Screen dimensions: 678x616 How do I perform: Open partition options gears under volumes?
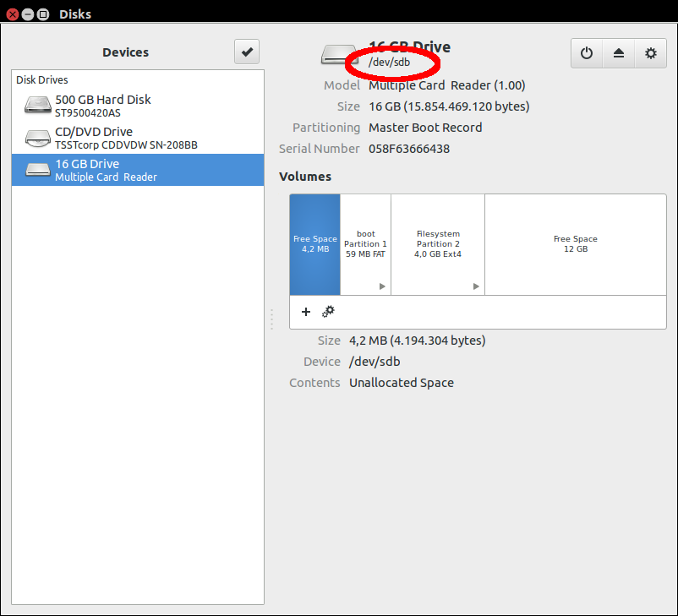point(328,312)
